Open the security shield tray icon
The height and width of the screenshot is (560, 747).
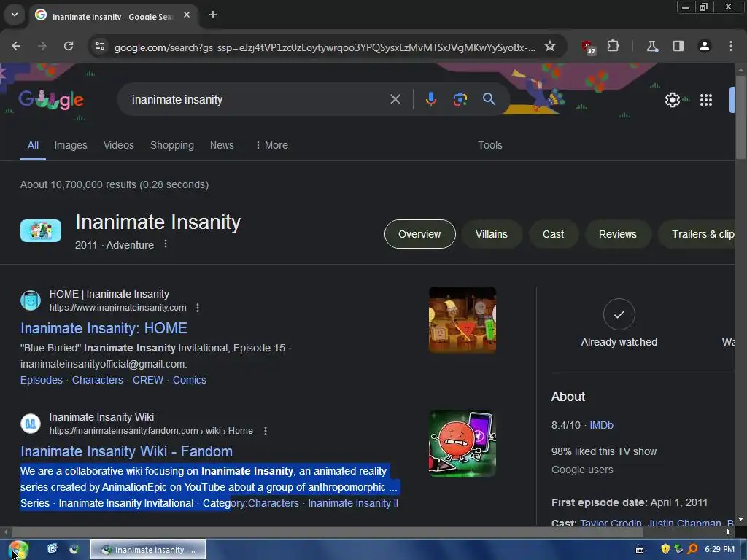pyautogui.click(x=665, y=549)
